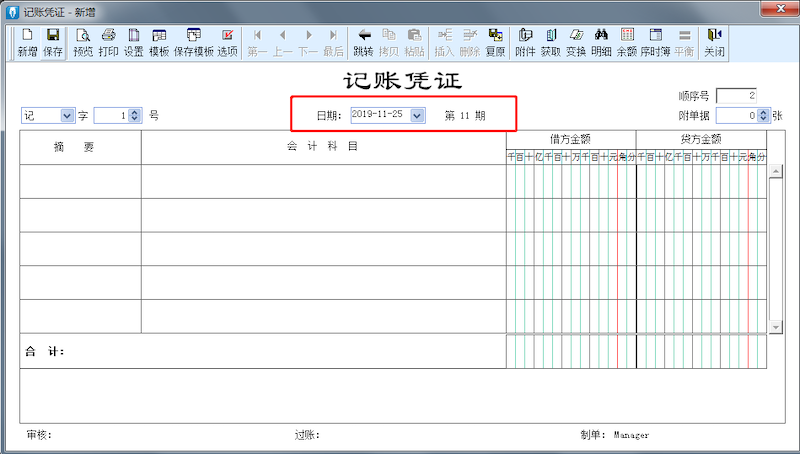This screenshot has height=454, width=800.
Task: Click the 审核 label
Action: pos(39,435)
